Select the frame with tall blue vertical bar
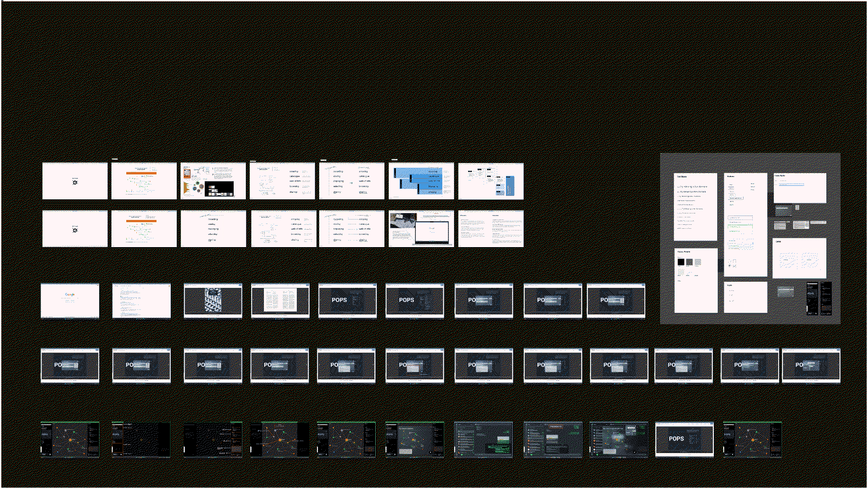The width and height of the screenshot is (868, 489). pyautogui.click(x=491, y=181)
